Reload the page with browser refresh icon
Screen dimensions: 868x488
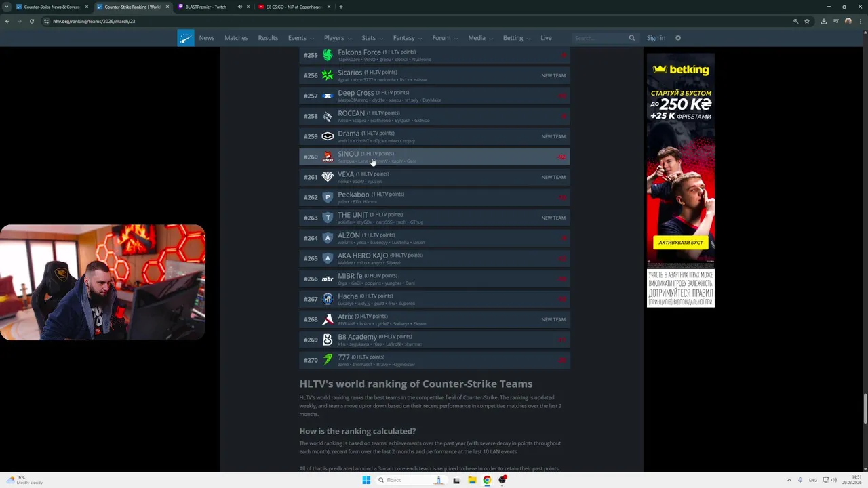tap(32, 21)
